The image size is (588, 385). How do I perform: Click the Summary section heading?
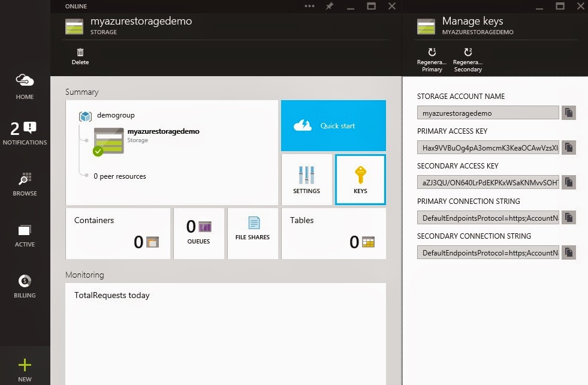tap(82, 92)
